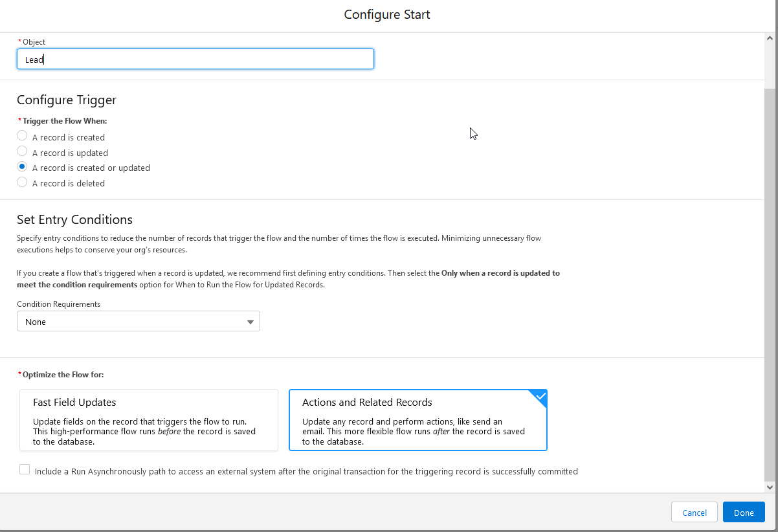The image size is (778, 532).
Task: Click the 'Configure Start' dialog title
Action: 387,15
